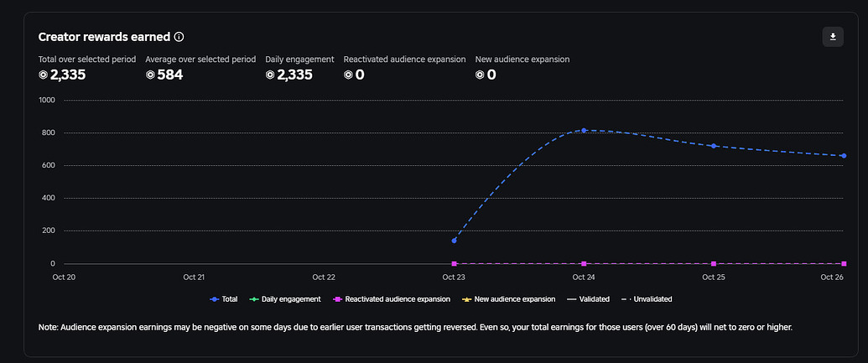Click the Oct 20 axis label
Viewport: 868px width, 363px height.
click(64, 277)
